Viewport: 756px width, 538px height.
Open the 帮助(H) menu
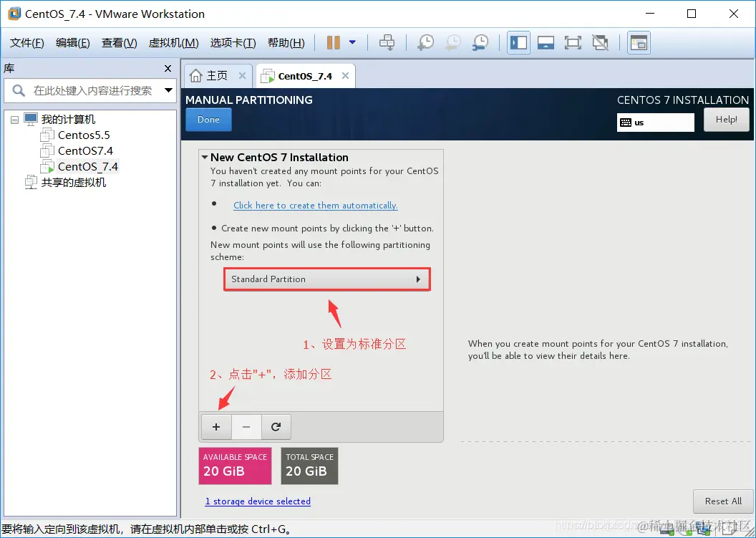tap(286, 43)
